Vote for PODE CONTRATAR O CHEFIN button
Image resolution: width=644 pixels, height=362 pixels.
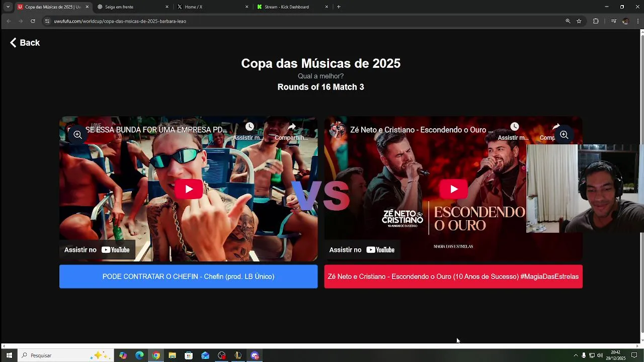pos(188,277)
